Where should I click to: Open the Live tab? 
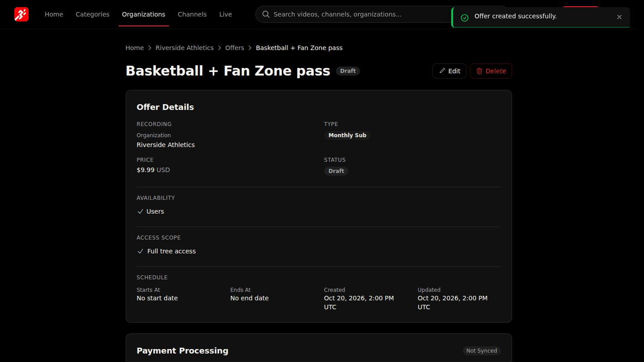(x=225, y=14)
